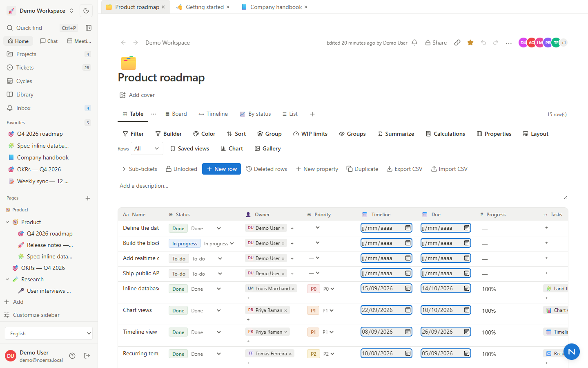
Task: Collapse Product tree in sidebar
Action: pos(7,222)
